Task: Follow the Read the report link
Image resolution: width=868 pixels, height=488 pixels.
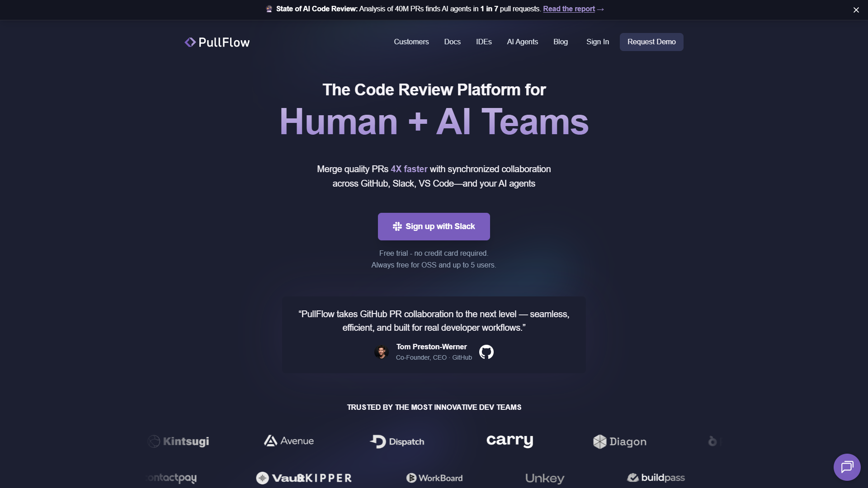Action: (569, 9)
